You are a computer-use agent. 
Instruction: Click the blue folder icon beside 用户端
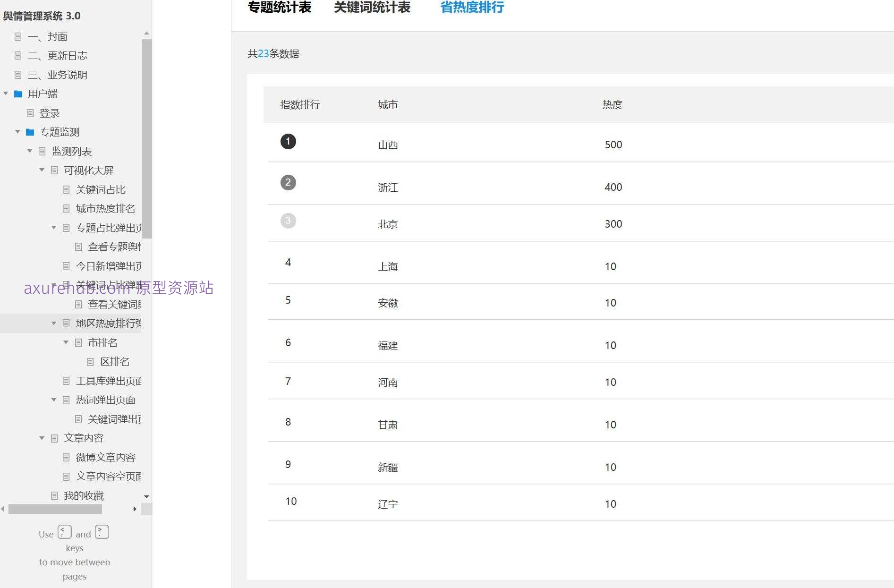(18, 94)
